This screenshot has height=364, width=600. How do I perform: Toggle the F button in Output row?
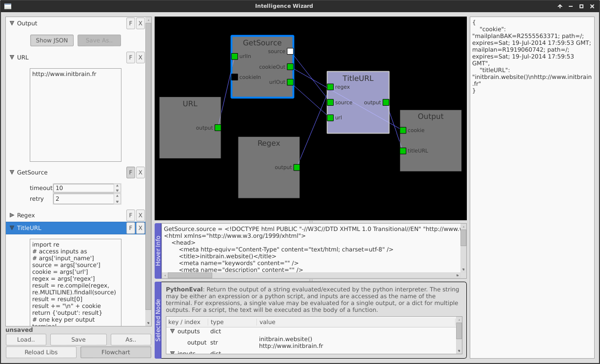(x=130, y=23)
